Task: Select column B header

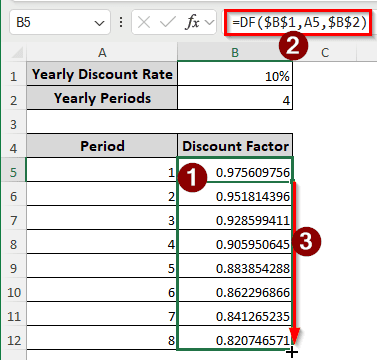Action: pos(235,53)
